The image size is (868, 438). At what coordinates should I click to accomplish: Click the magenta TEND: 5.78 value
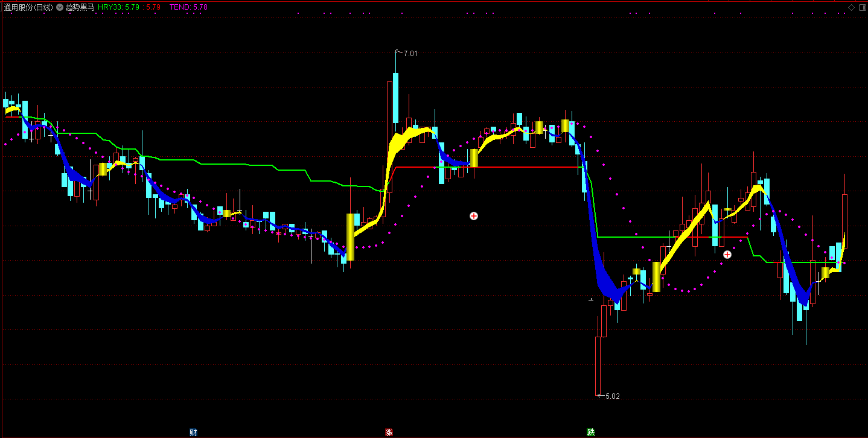click(x=188, y=7)
